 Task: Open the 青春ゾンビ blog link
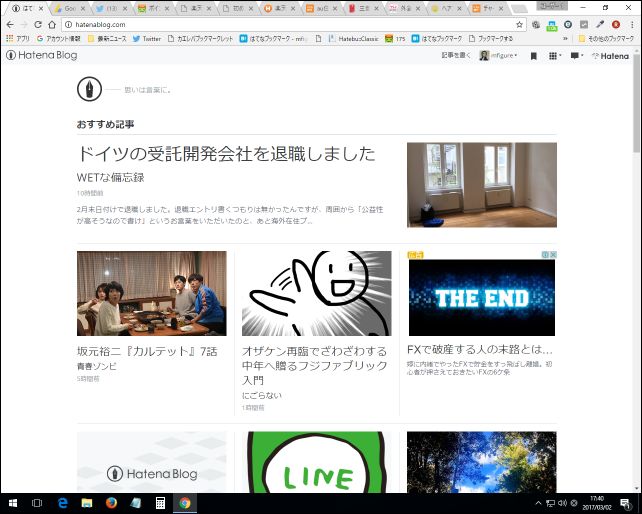97,366
